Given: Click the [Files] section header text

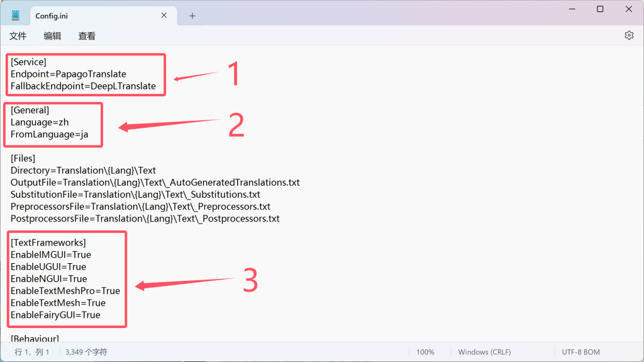Looking at the screenshot, I should pos(23,159).
